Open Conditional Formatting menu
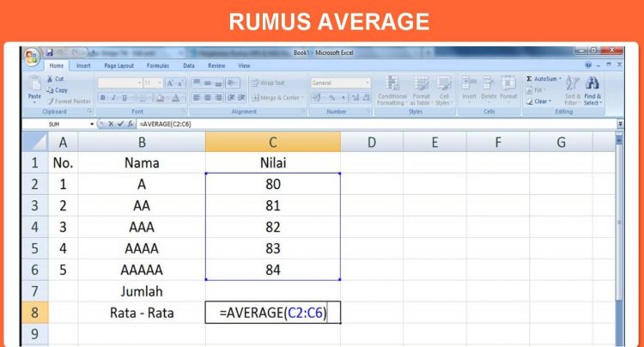This screenshot has width=644, height=347. click(x=392, y=90)
